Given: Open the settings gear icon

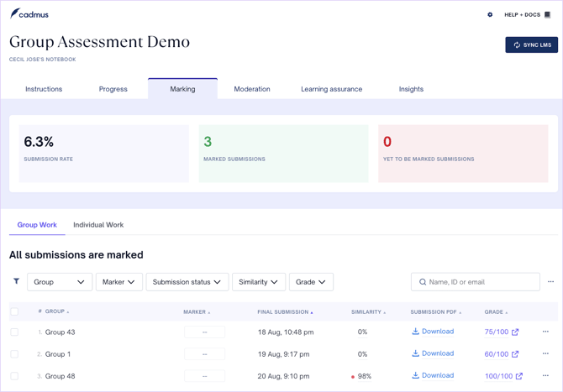Looking at the screenshot, I should click(490, 15).
